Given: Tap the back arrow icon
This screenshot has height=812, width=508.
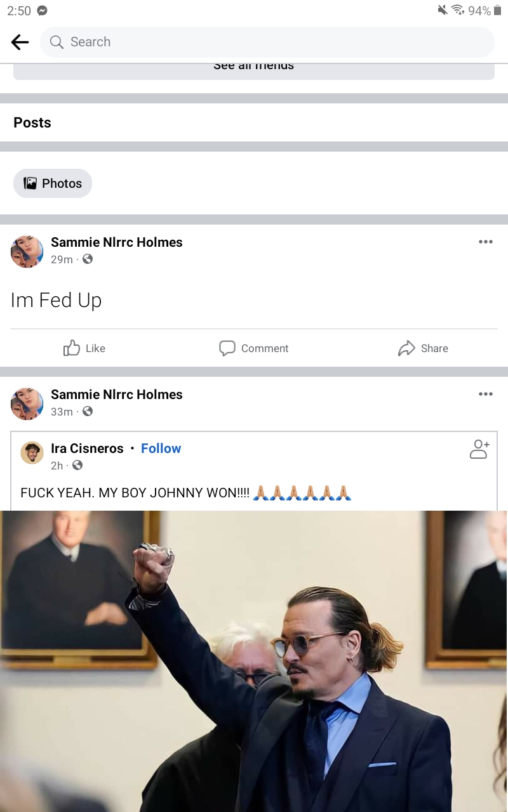Looking at the screenshot, I should coord(20,42).
